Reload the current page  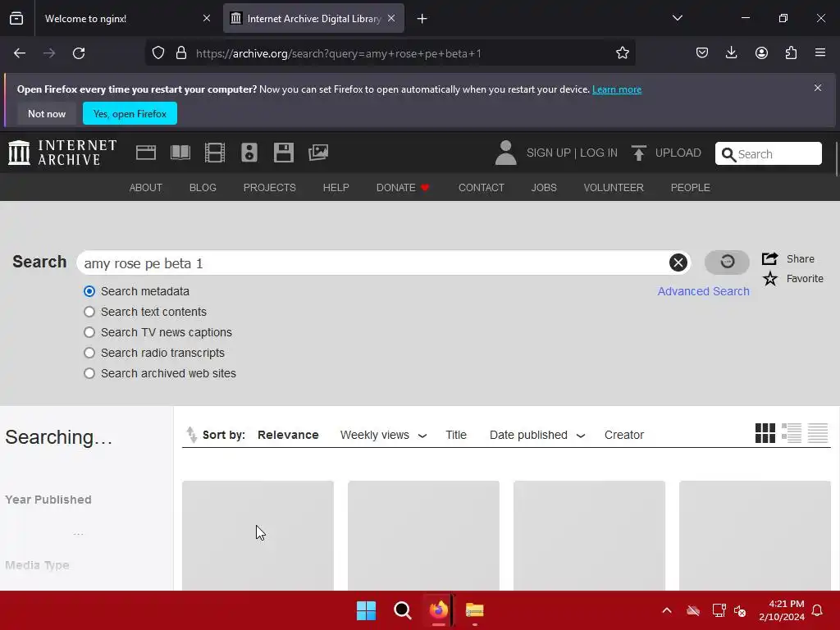[x=79, y=53]
